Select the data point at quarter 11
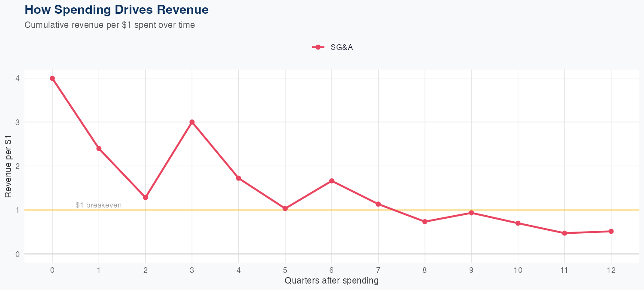Image resolution: width=644 pixels, height=290 pixels. [565, 233]
